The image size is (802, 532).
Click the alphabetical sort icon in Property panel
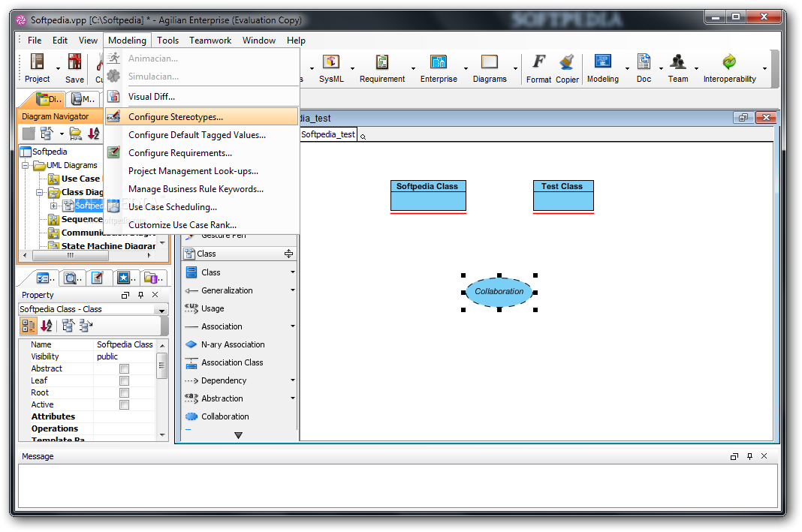click(x=47, y=326)
